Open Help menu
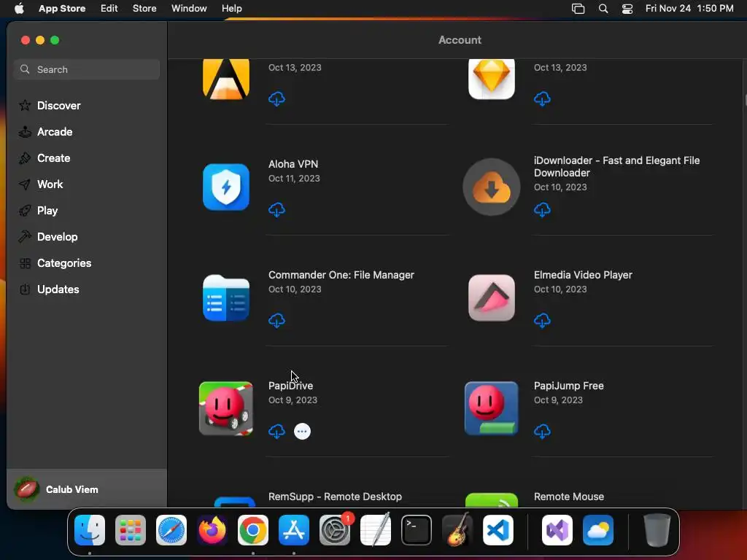Image resolution: width=747 pixels, height=560 pixels. tap(231, 9)
